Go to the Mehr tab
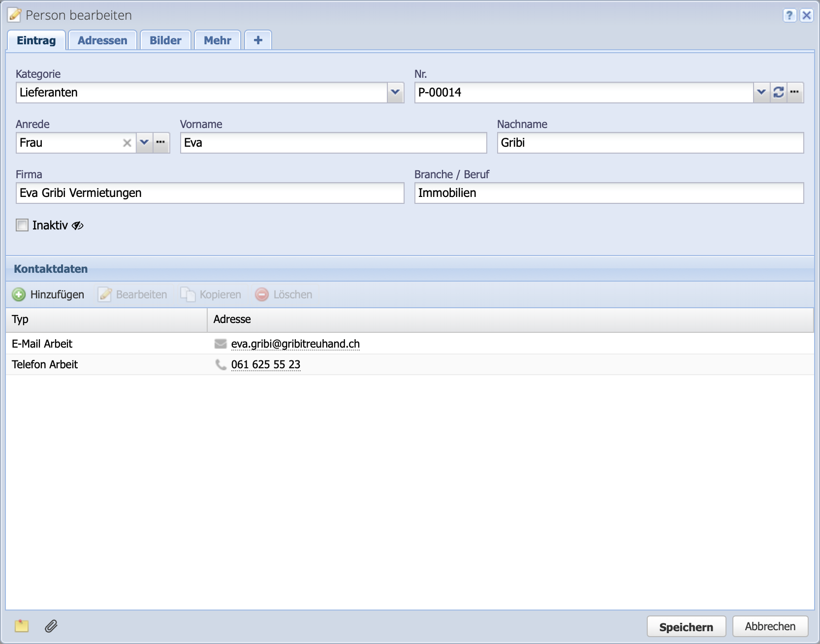Viewport: 820px width, 644px height. pyautogui.click(x=217, y=40)
